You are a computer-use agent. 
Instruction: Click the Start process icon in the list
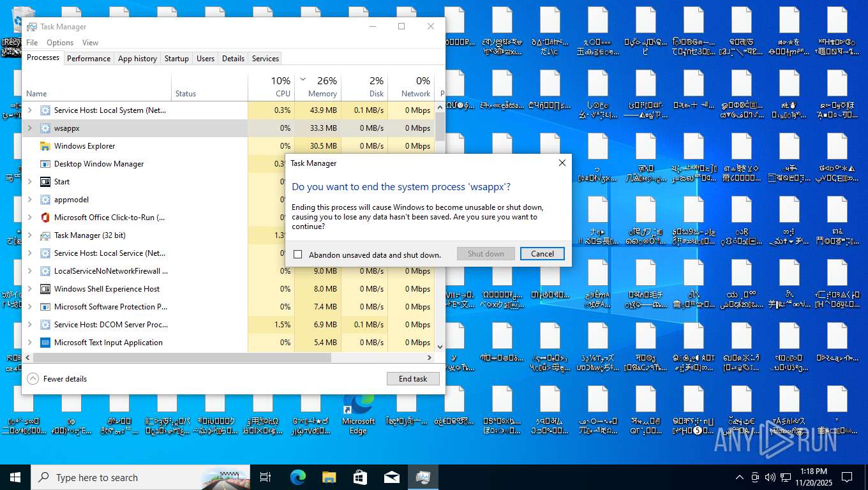coord(45,182)
